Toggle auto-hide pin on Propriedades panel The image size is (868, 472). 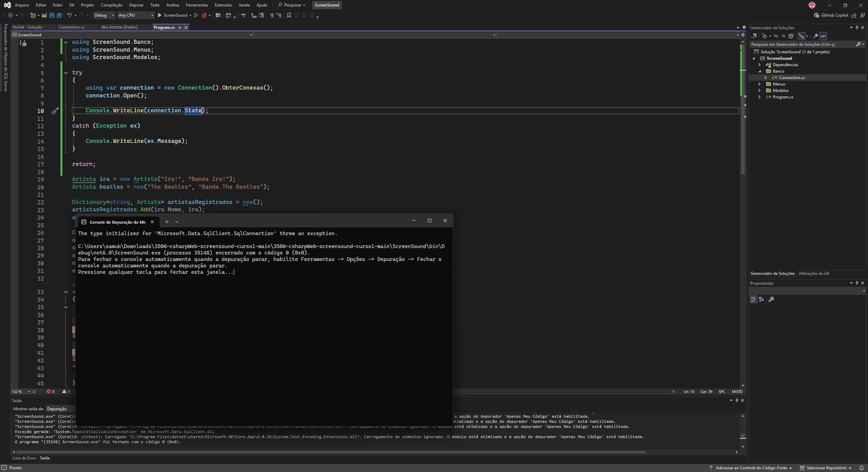pyautogui.click(x=857, y=283)
